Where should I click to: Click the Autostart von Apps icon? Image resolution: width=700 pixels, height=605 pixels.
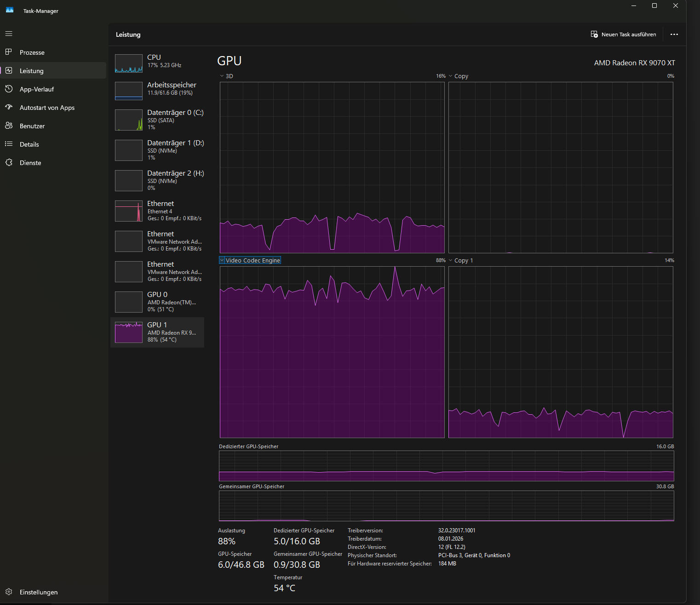coord(9,107)
